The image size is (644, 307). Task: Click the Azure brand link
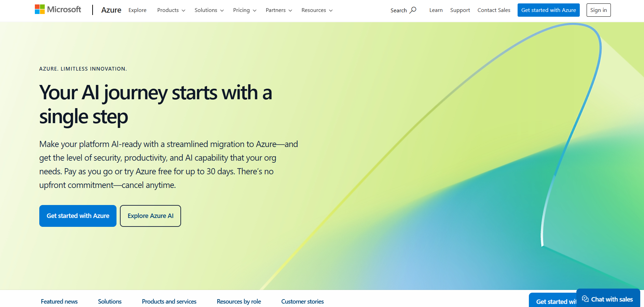pos(111,10)
